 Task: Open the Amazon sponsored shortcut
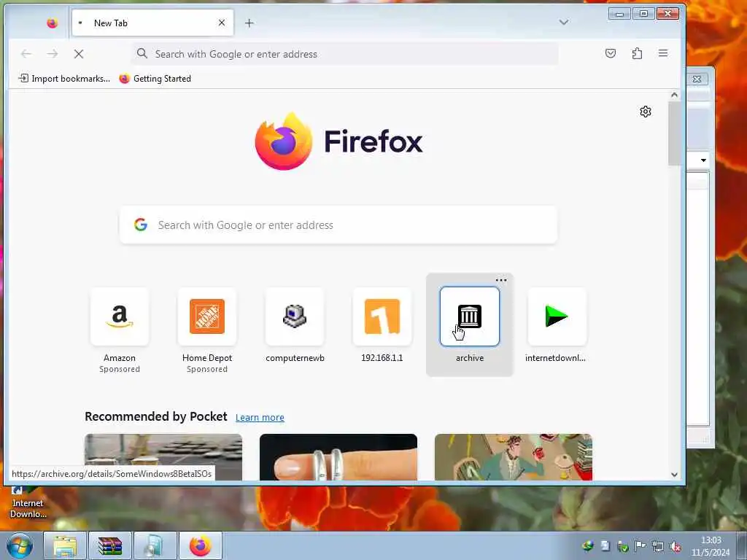click(120, 316)
